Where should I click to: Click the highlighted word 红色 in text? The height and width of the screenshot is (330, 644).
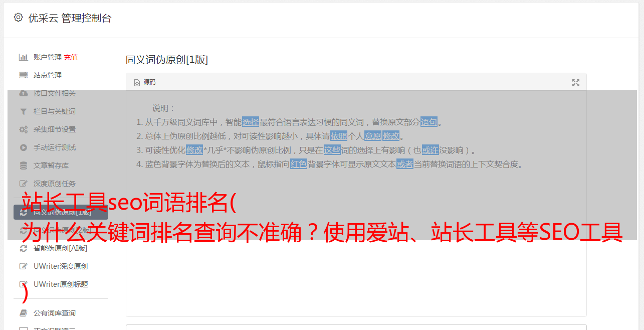point(299,164)
